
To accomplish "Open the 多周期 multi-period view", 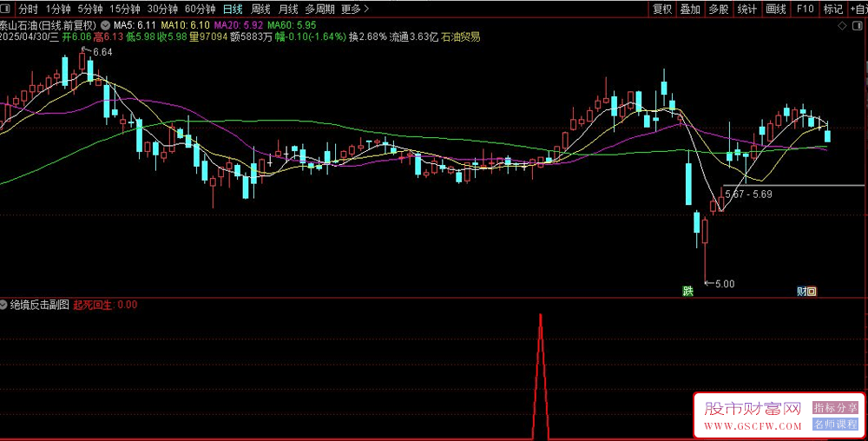I will click(320, 9).
